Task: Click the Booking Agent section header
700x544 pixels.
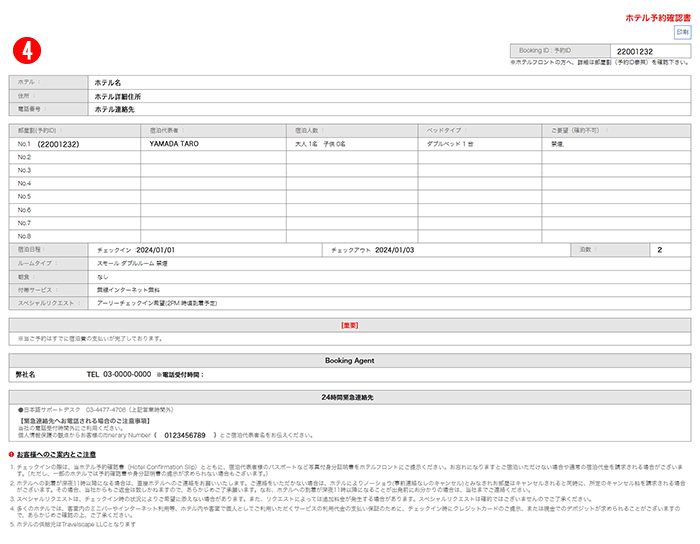Action: (349, 360)
